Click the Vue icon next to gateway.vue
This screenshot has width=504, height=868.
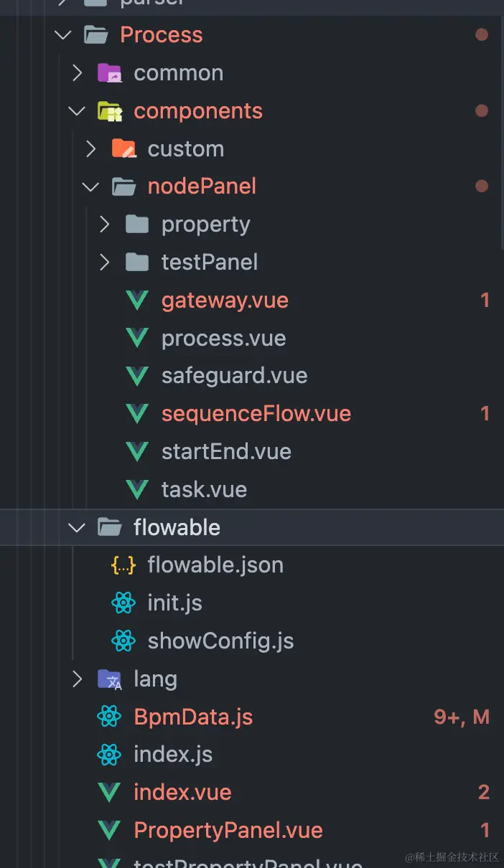136,300
